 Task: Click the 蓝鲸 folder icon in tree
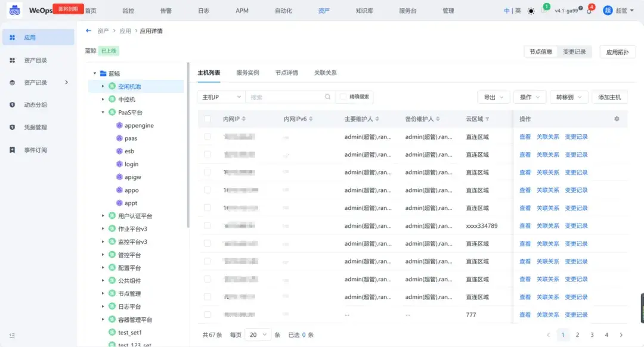click(x=103, y=73)
